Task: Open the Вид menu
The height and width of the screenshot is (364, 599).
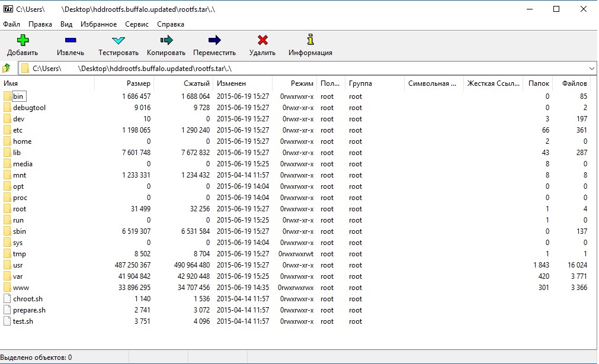Action: [x=66, y=24]
